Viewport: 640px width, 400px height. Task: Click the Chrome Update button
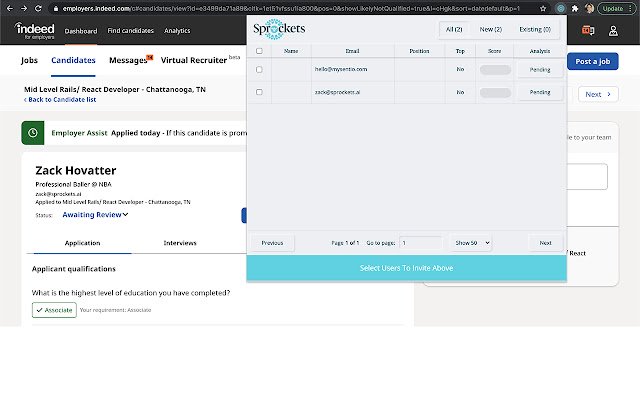(613, 8)
